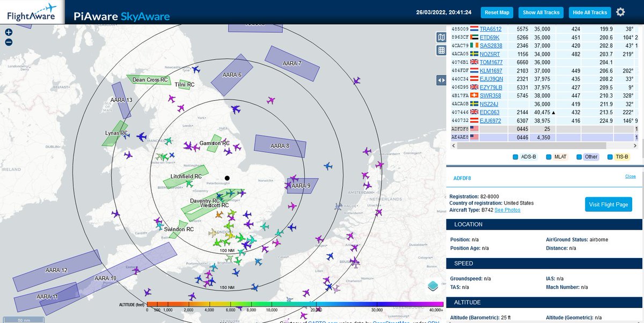Open flight EJU6972 link

(490, 121)
